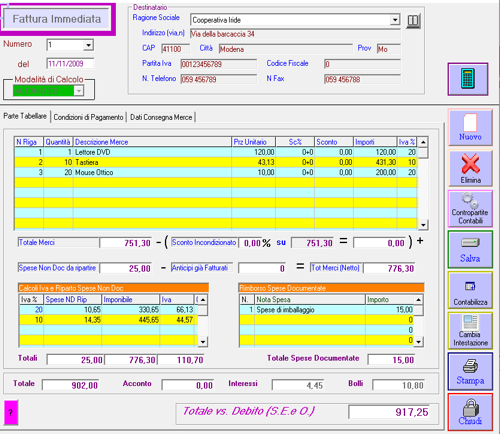Click the Totale vs. Debito field 917,25
Screen dimensions: 500x434
389,412
